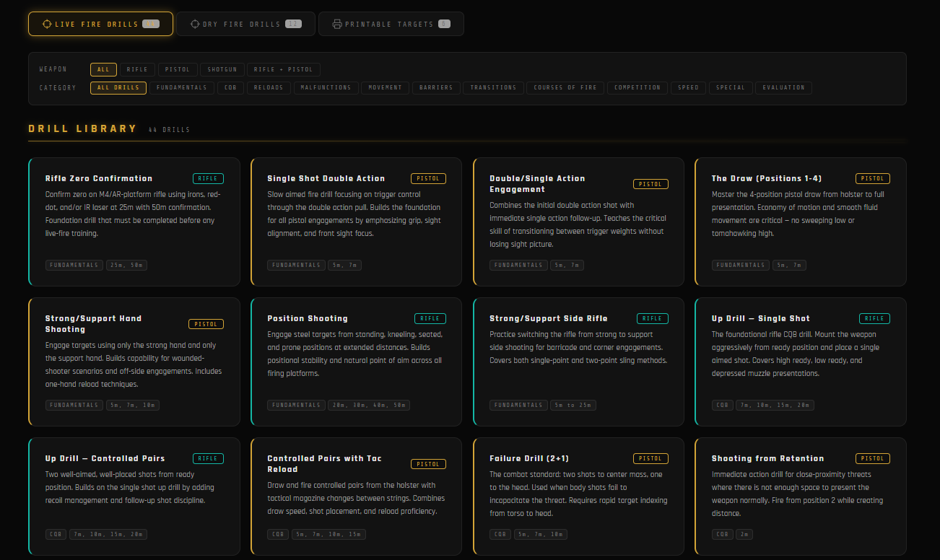The image size is (940, 560).
Task: Filter drills by Shotgun weapon
Action: [x=222, y=70]
